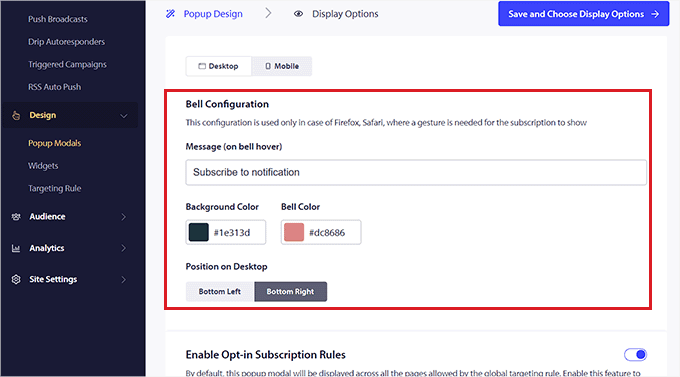
Task: Open the Background Color dark swatch
Action: click(x=199, y=232)
